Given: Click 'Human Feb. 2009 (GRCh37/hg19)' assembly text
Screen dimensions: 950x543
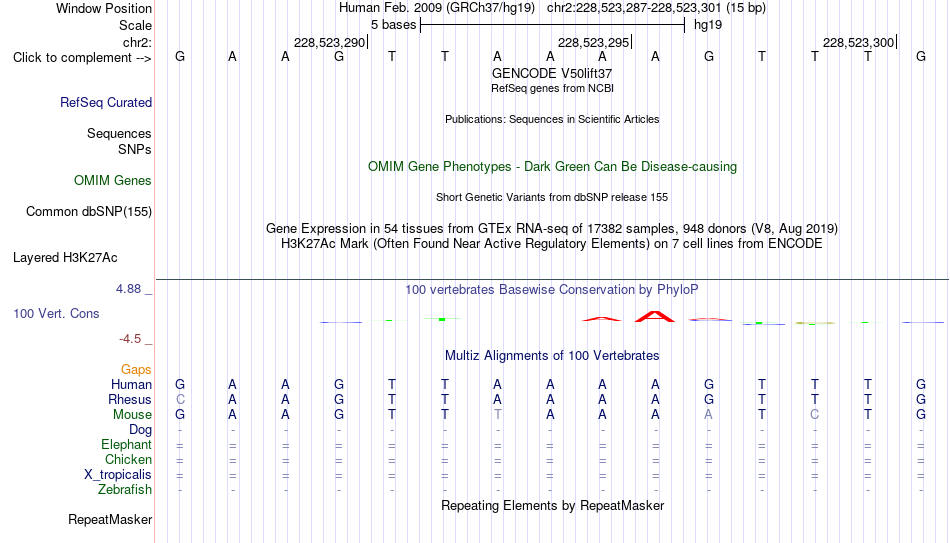Looking at the screenshot, I should [437, 8].
